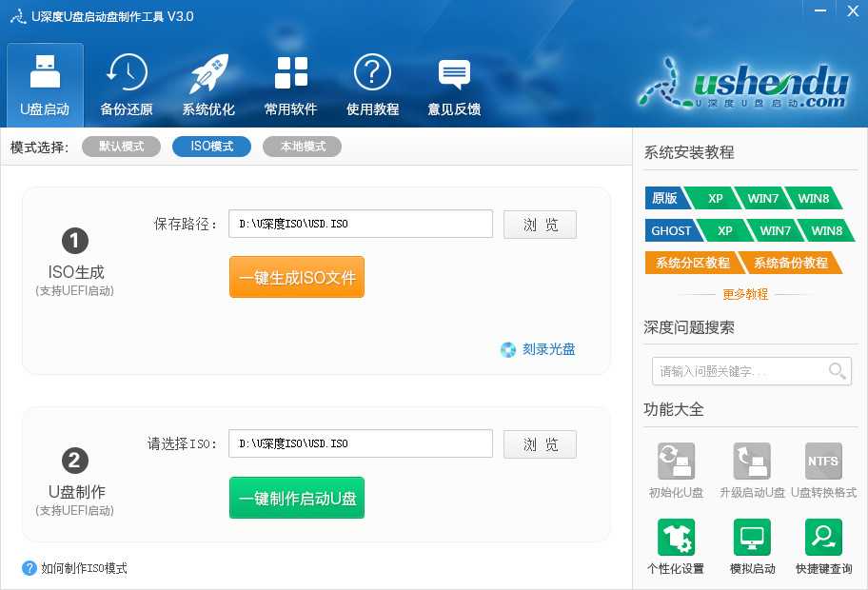Viewport: 868px width, 590px height.
Task: Open 个性化设置 shirt icon
Action: coord(676,537)
